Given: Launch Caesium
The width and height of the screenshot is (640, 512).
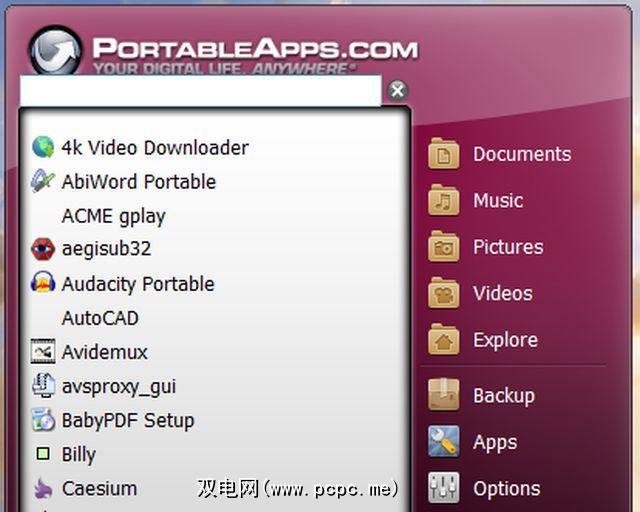Looking at the screenshot, I should pos(99,488).
